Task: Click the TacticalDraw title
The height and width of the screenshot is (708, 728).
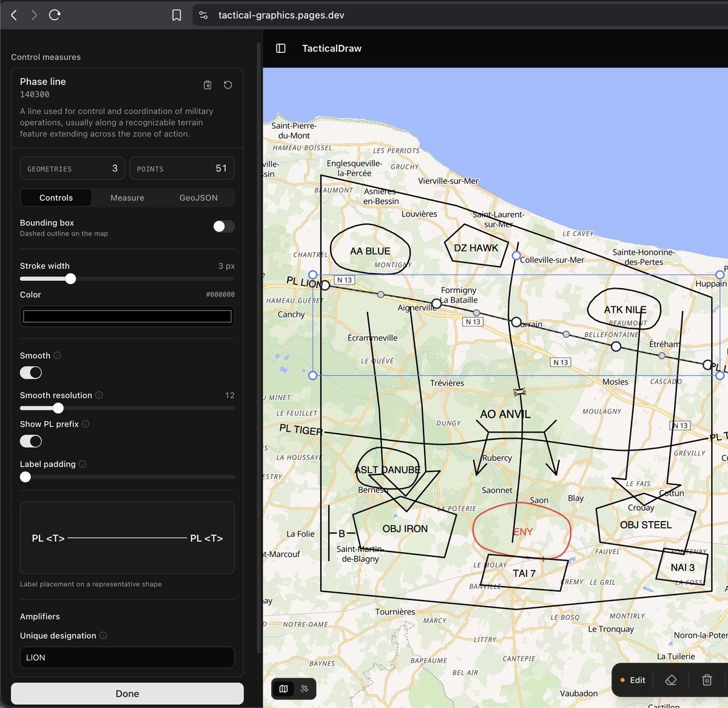Action: coord(332,49)
